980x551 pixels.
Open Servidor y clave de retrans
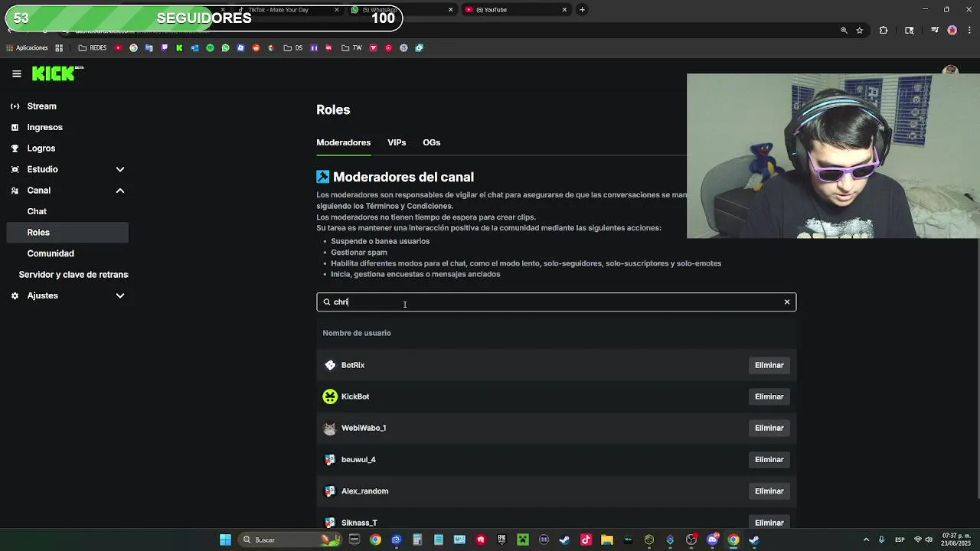click(x=73, y=275)
